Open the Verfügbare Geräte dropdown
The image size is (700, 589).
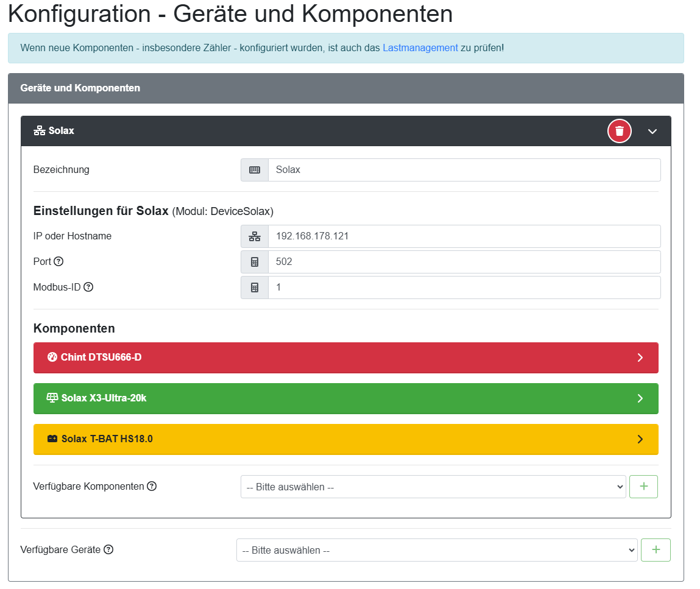437,550
